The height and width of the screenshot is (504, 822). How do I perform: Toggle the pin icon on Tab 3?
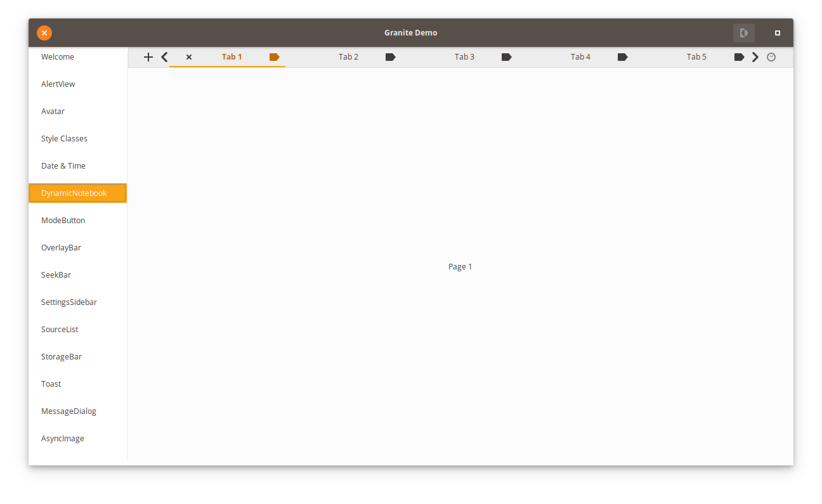(506, 56)
